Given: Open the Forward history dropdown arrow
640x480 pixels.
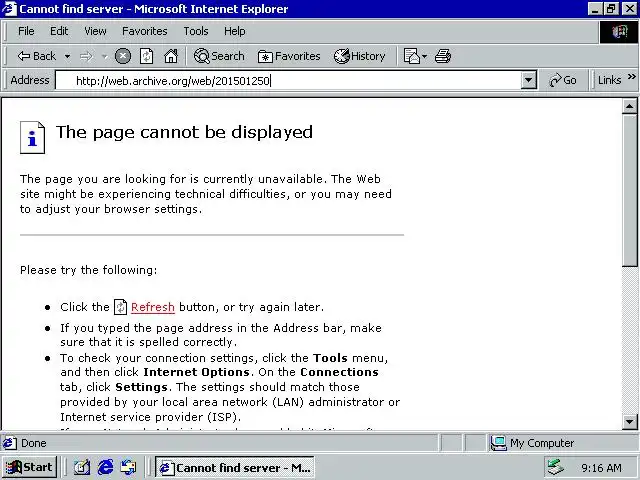Looking at the screenshot, I should [104, 56].
